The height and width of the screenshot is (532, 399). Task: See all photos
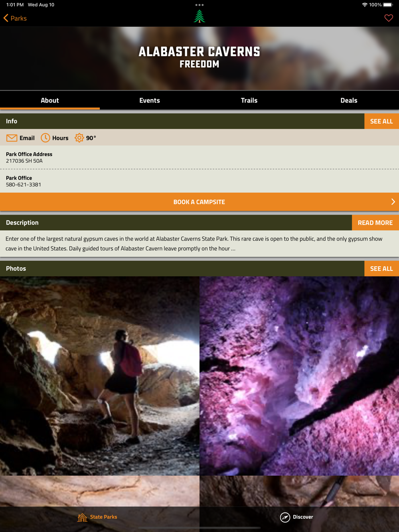381,269
